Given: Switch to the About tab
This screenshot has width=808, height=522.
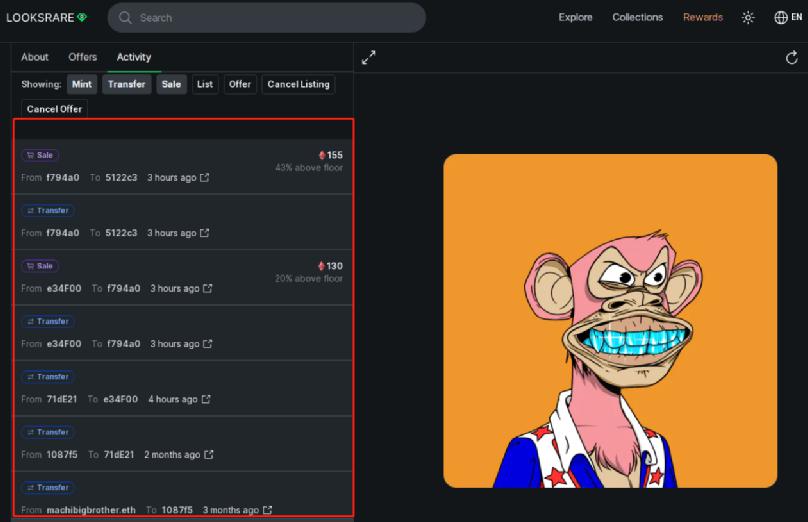Looking at the screenshot, I should (x=35, y=57).
